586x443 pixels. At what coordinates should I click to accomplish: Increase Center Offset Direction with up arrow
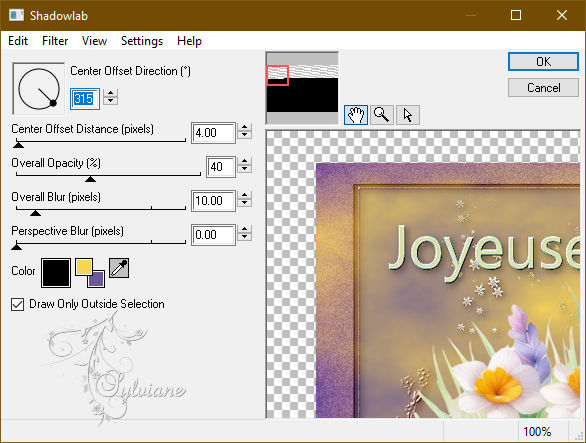coord(110,93)
